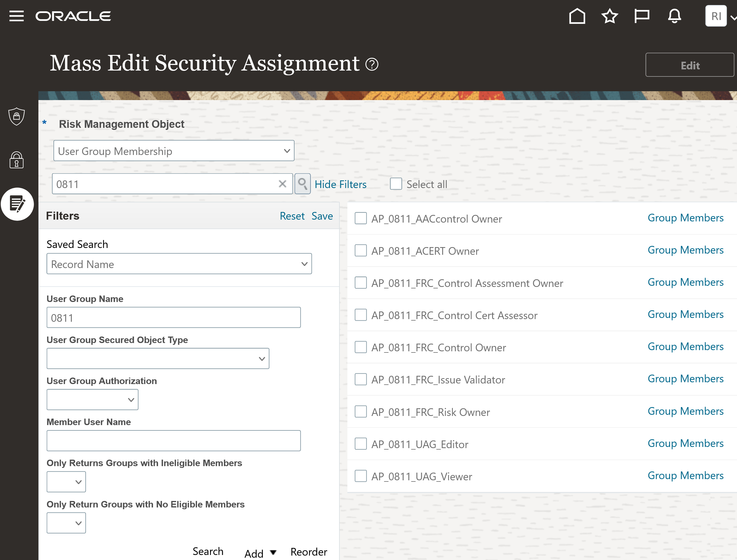This screenshot has width=737, height=560.
Task: Click the Hide Filters link
Action: 340,184
